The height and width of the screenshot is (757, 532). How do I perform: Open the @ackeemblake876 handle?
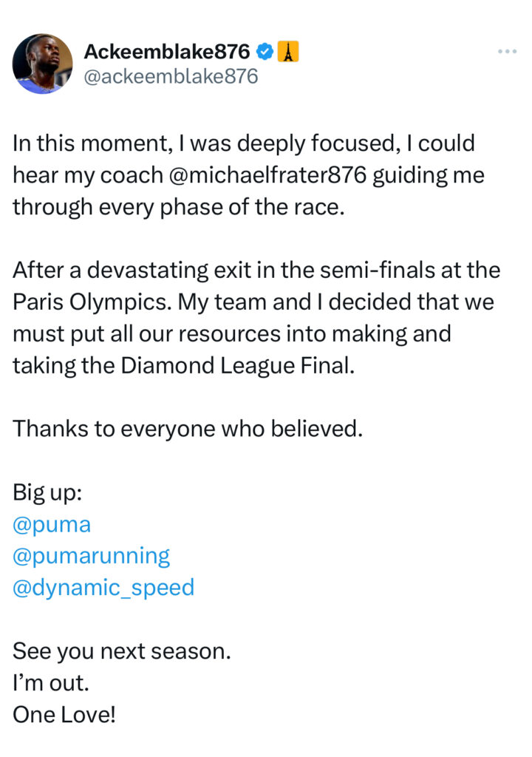pos(171,77)
